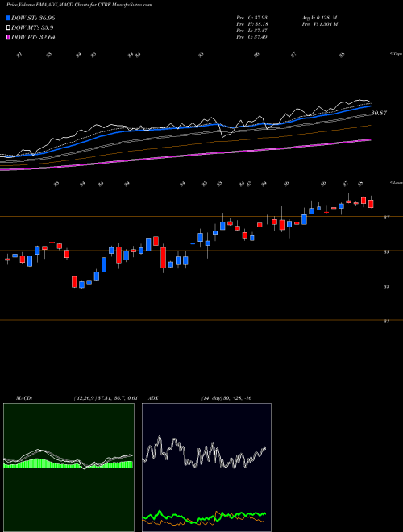This screenshot has width=403, height=532.
Task: Click the last red candlestick on the right
Action: [371, 204]
